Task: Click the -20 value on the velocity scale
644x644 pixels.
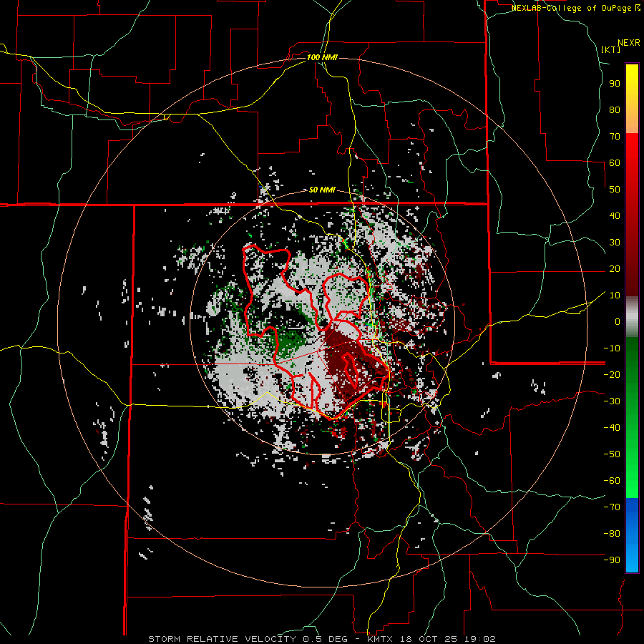Action: (x=612, y=375)
